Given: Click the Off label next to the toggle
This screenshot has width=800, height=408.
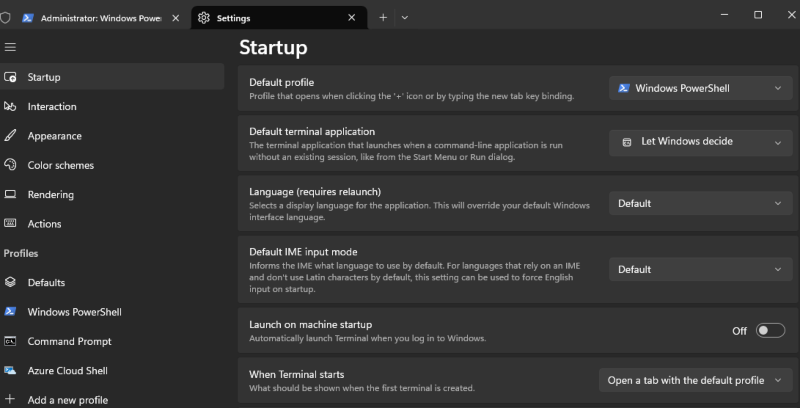Looking at the screenshot, I should pos(739,331).
